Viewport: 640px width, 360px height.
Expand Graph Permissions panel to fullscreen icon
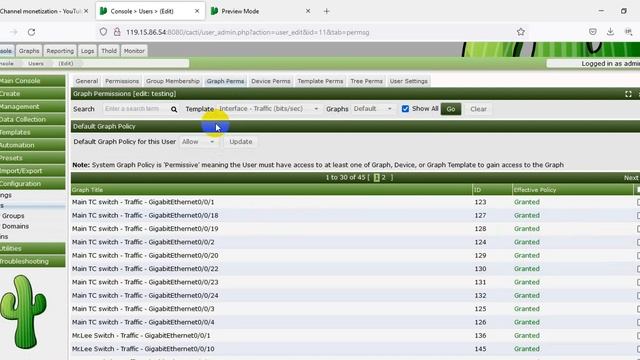click(x=628, y=94)
